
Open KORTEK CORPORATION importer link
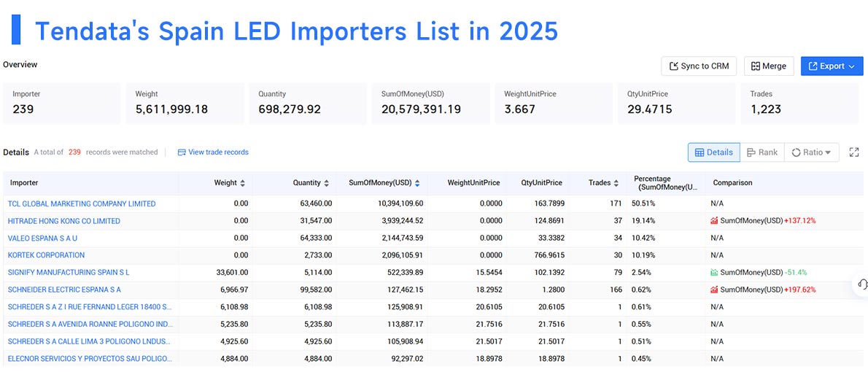[x=46, y=255]
